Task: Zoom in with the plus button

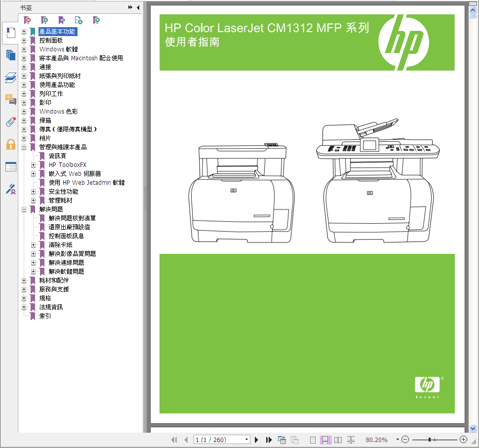Action: point(463,440)
